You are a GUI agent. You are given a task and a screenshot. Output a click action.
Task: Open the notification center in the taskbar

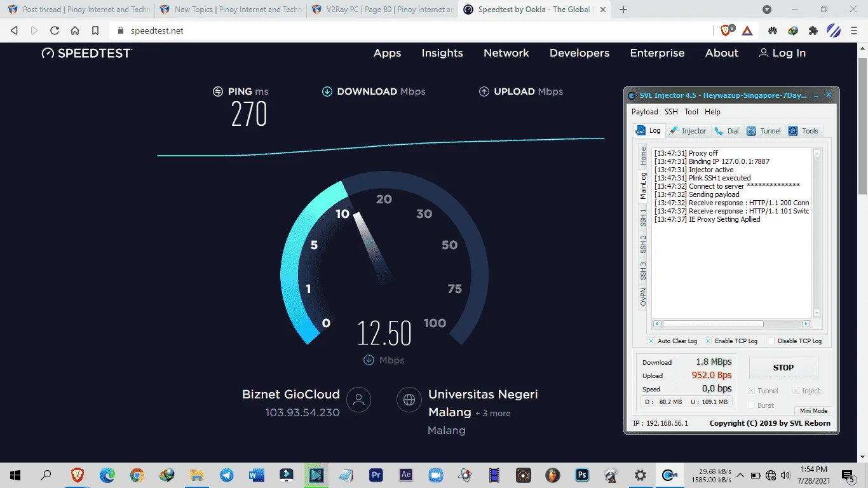[x=849, y=475]
